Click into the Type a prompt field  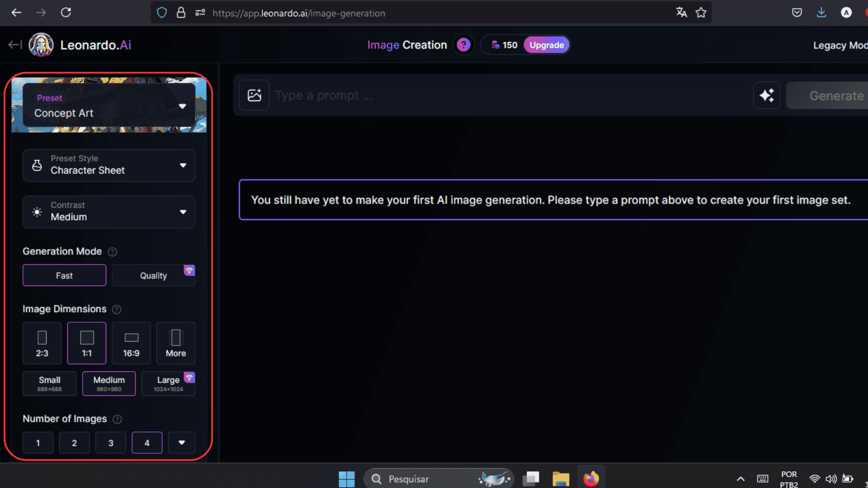tap(511, 95)
